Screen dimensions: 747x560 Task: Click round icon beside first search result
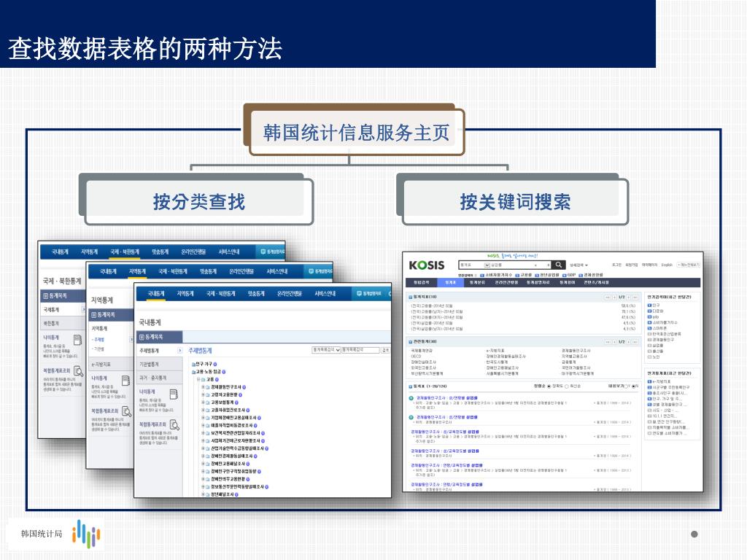(411, 398)
